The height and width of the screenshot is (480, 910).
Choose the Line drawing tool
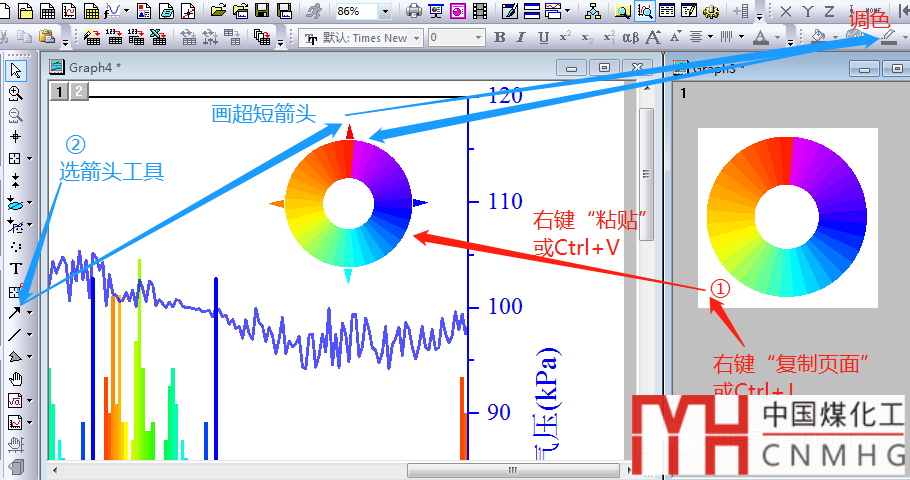click(16, 335)
